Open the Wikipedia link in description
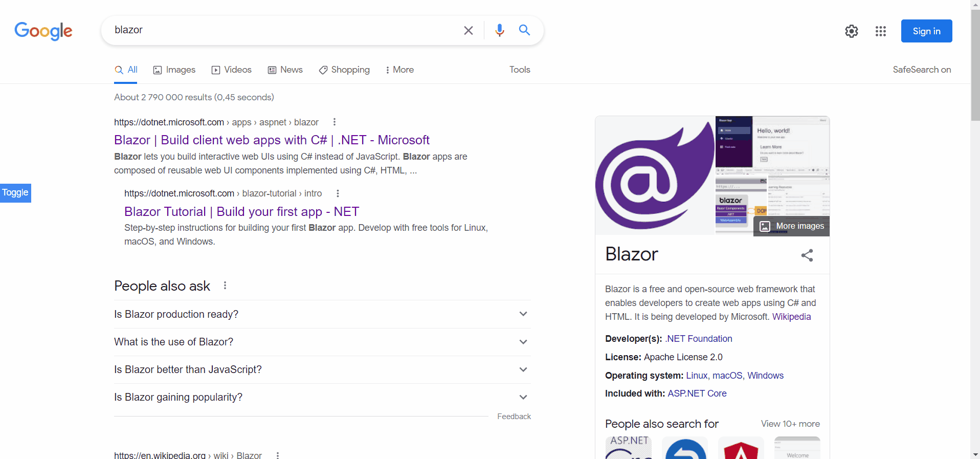 click(791, 317)
